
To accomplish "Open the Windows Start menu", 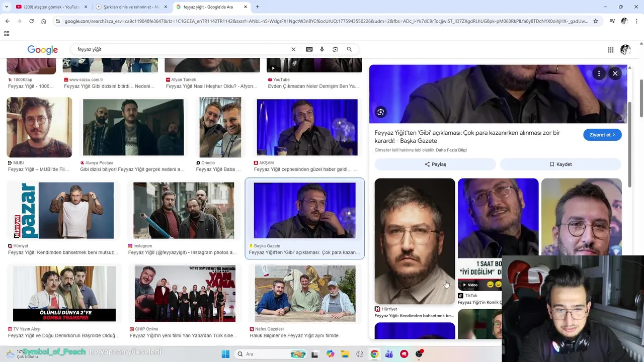I will (225, 354).
